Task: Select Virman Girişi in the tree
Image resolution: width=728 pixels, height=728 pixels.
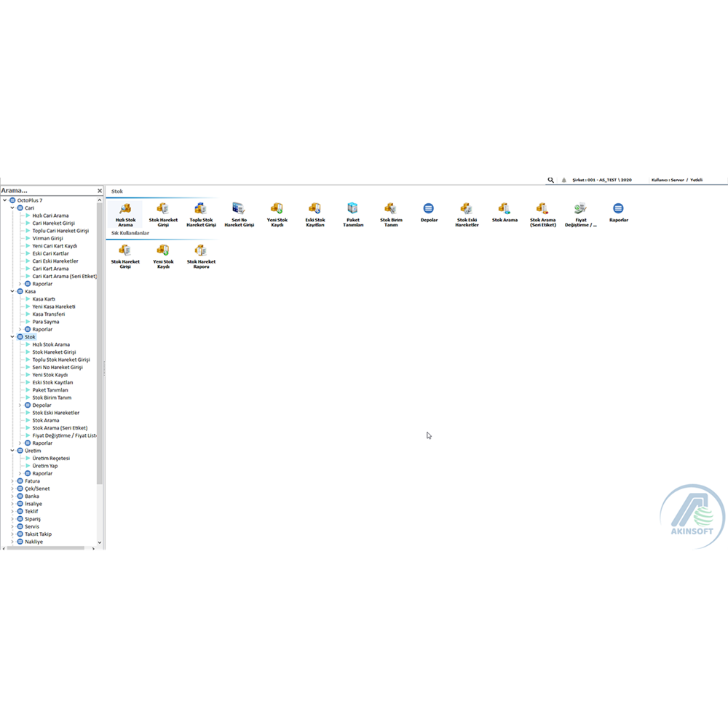Action: (48, 238)
